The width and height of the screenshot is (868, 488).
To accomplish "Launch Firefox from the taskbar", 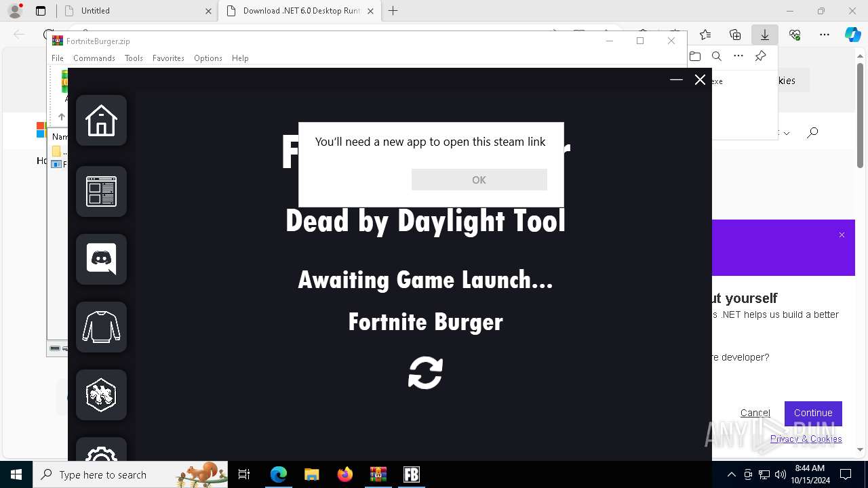I will (x=344, y=474).
